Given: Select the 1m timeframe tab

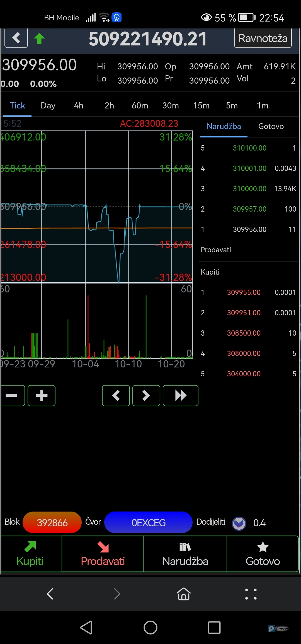Looking at the screenshot, I should pyautogui.click(x=263, y=106).
